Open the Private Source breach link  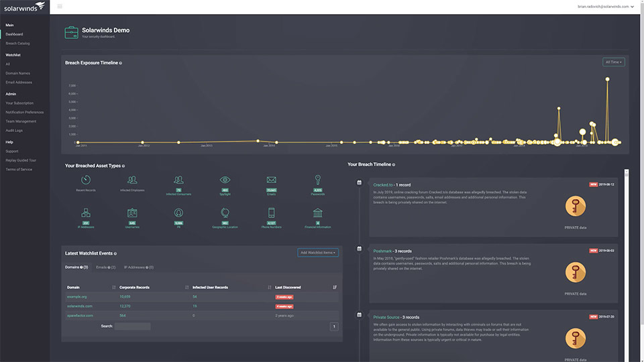click(386, 317)
